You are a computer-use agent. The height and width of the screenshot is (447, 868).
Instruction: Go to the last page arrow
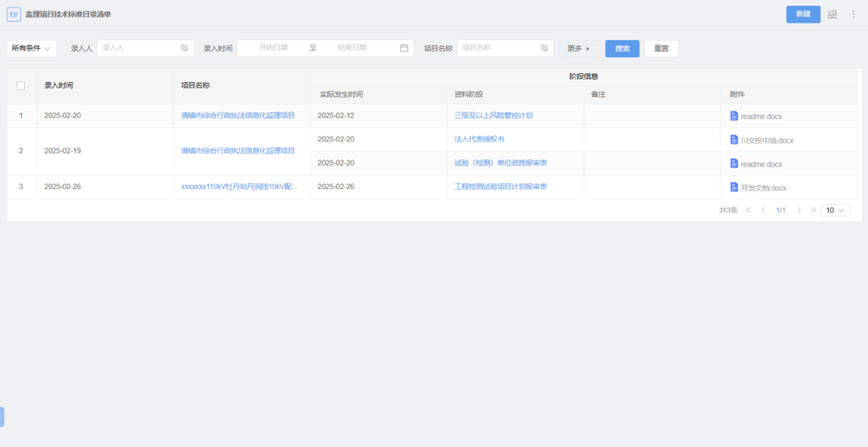point(813,211)
